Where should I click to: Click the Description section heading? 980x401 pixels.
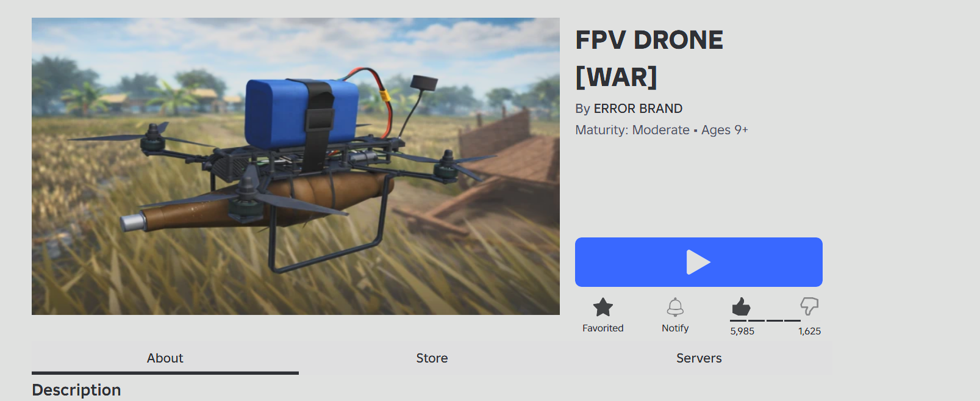click(76, 390)
